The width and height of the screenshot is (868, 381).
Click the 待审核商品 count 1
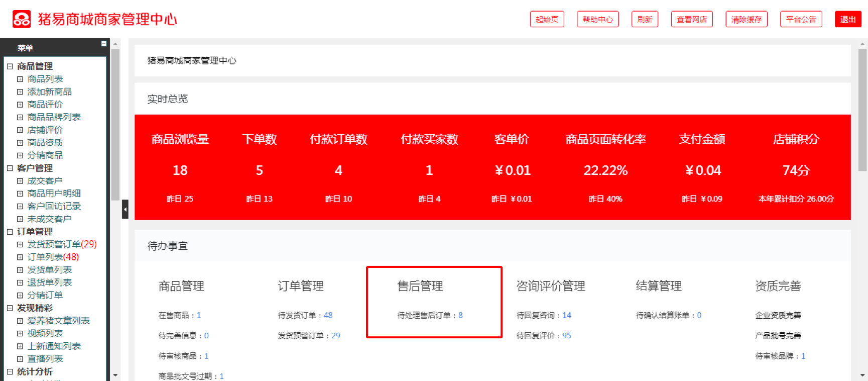206,356
